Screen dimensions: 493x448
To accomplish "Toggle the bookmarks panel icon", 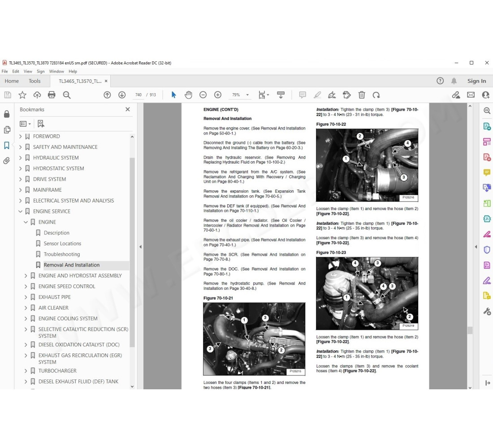I will click(7, 145).
